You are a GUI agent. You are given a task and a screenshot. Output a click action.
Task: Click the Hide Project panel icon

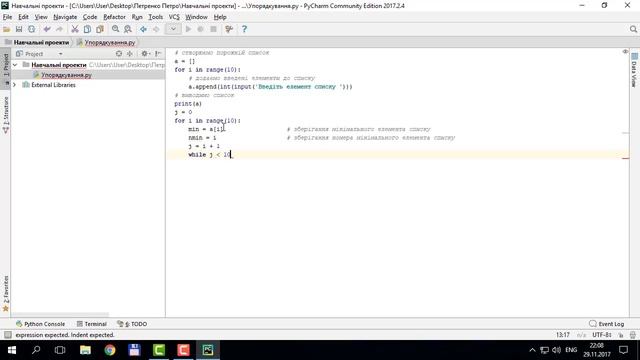(x=158, y=54)
